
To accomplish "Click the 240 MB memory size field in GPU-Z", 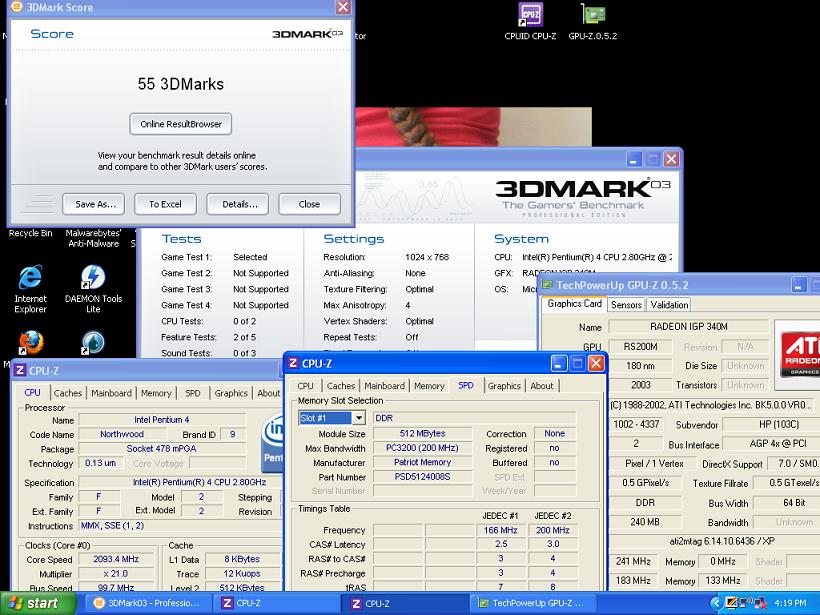I will tap(646, 522).
